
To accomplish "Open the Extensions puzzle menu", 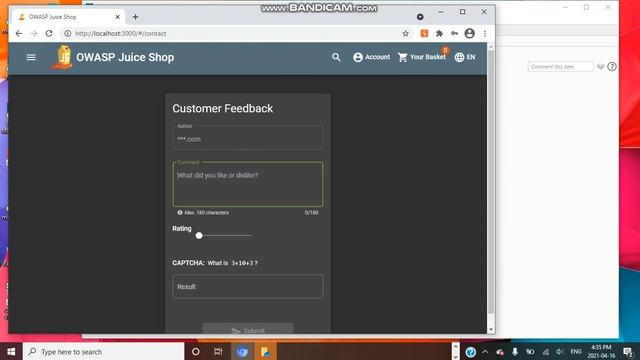I will 439,33.
